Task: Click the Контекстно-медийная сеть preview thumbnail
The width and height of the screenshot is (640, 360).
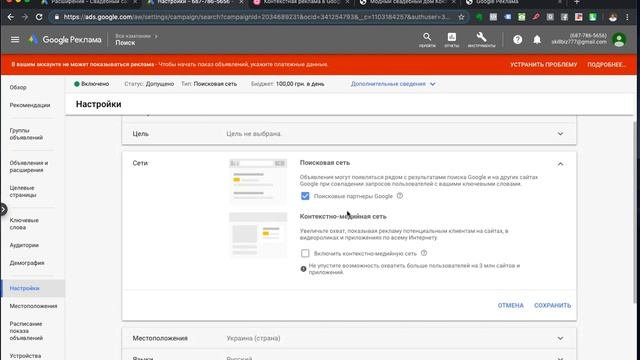Action: coord(258,236)
